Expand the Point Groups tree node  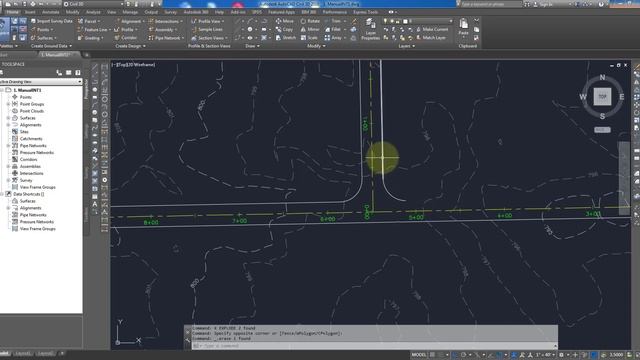(x=8, y=104)
